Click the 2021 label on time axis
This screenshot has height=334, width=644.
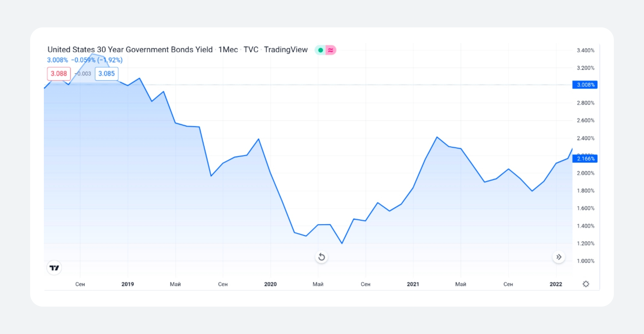click(x=413, y=284)
